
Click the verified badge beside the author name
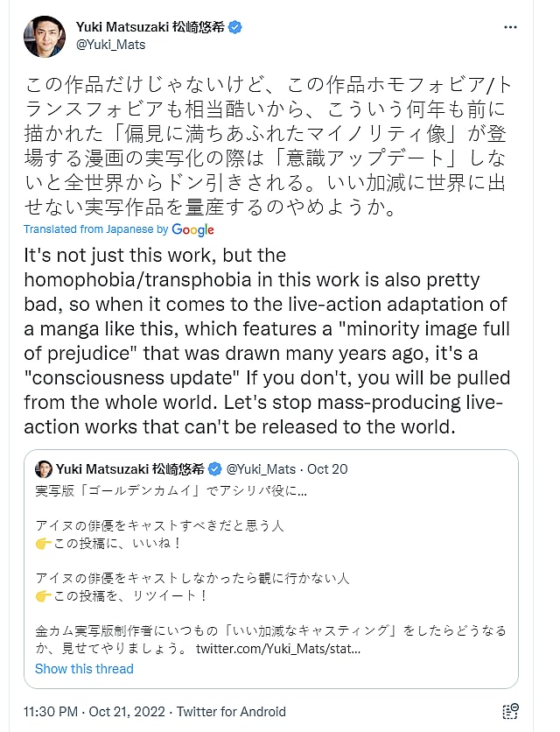[x=235, y=27]
